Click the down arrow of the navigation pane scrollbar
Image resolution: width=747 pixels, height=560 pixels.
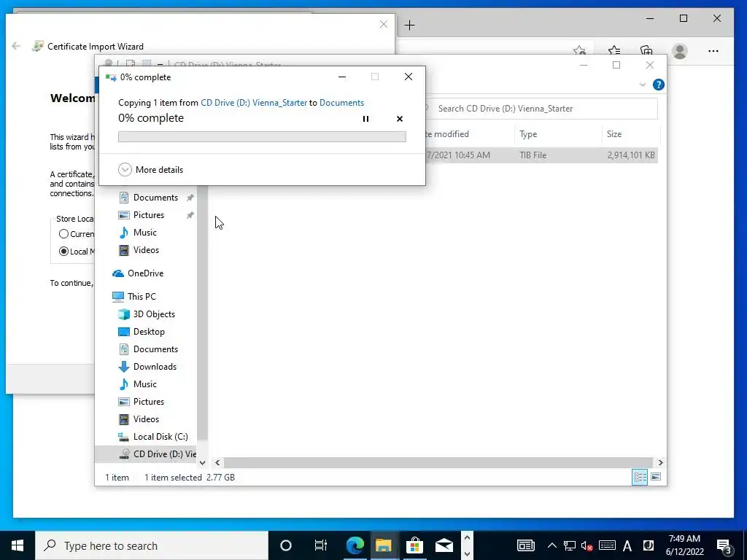(202, 462)
